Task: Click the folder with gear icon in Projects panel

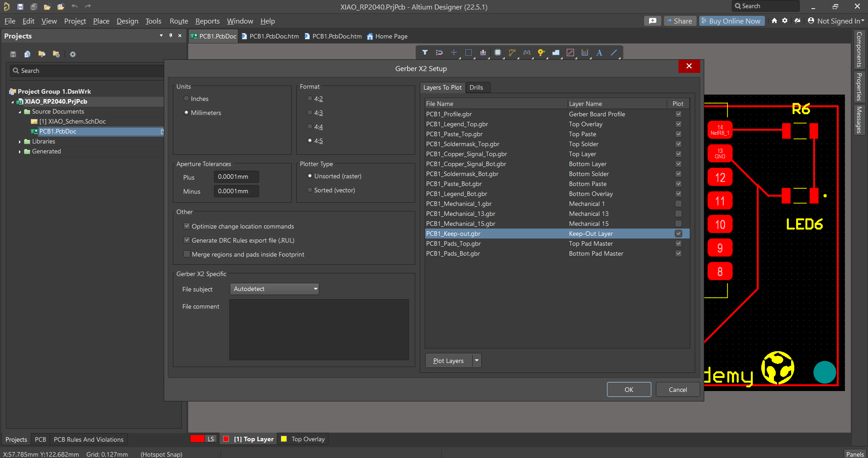Action: point(57,54)
